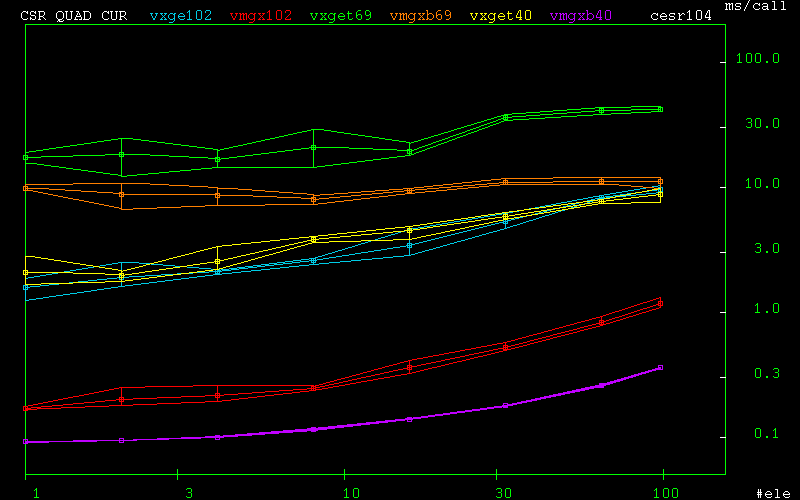Click the 3.0 y-axis value

pos(767,248)
